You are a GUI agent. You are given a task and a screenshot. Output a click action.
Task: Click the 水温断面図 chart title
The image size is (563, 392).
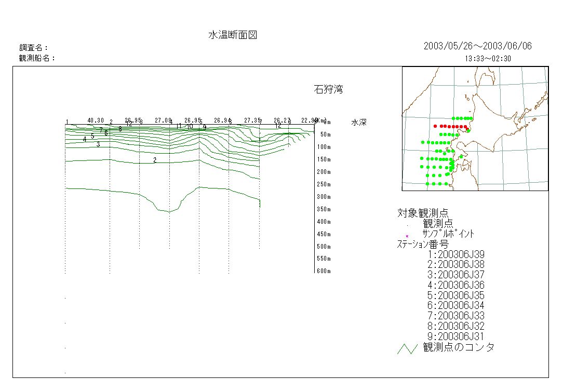pos(233,35)
